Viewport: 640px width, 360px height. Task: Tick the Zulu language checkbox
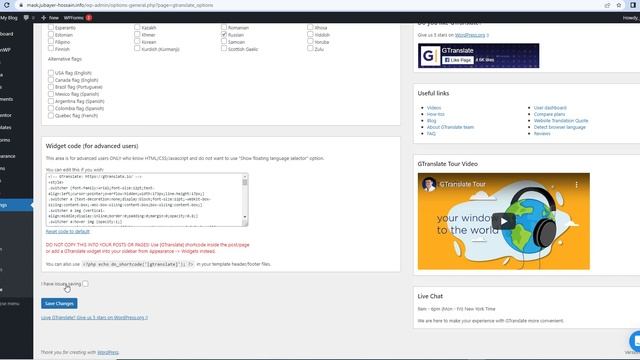[x=310, y=48]
